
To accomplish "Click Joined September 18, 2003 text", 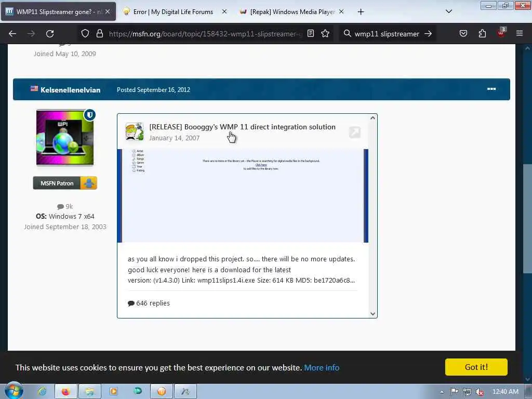I will 65,227.
